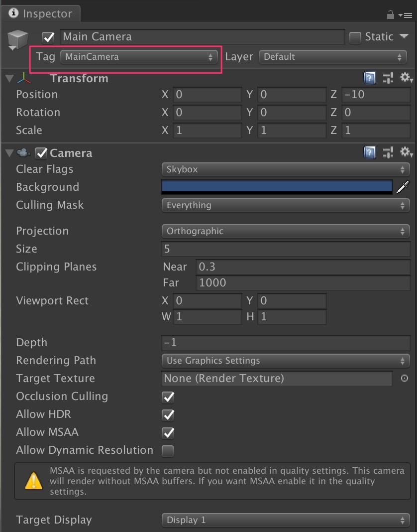Screen dimensions: 417x532
Task: Open Transform component gear settings menu
Action: (x=406, y=78)
